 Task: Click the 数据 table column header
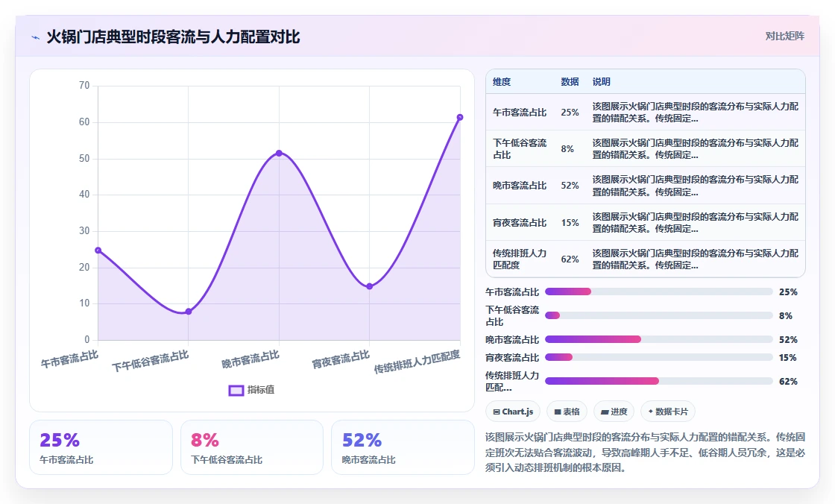[x=570, y=81]
